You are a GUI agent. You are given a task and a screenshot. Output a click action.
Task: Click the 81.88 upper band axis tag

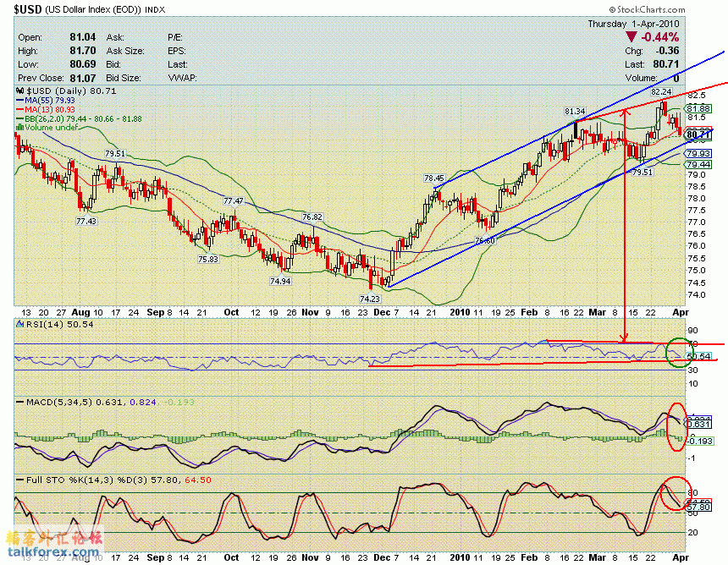tap(698, 108)
